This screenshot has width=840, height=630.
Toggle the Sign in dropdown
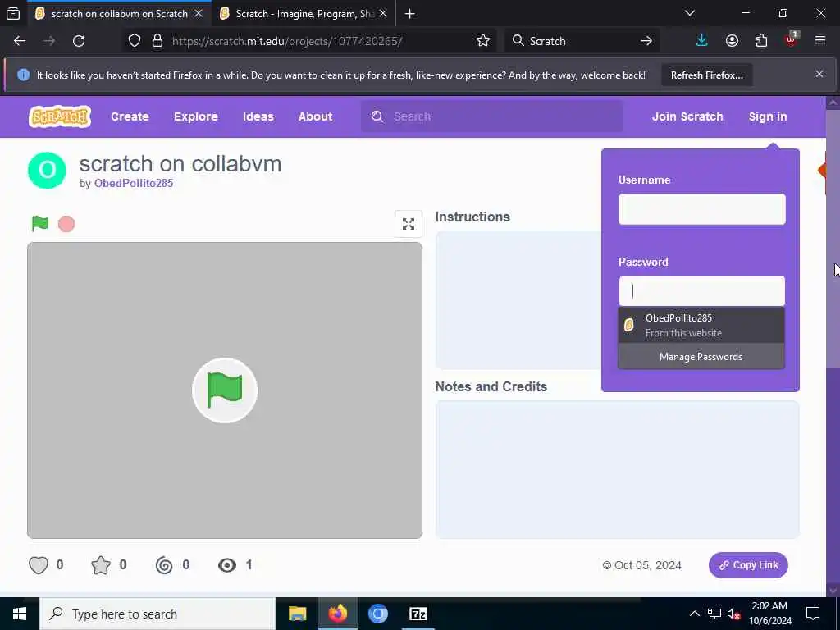[x=768, y=116]
